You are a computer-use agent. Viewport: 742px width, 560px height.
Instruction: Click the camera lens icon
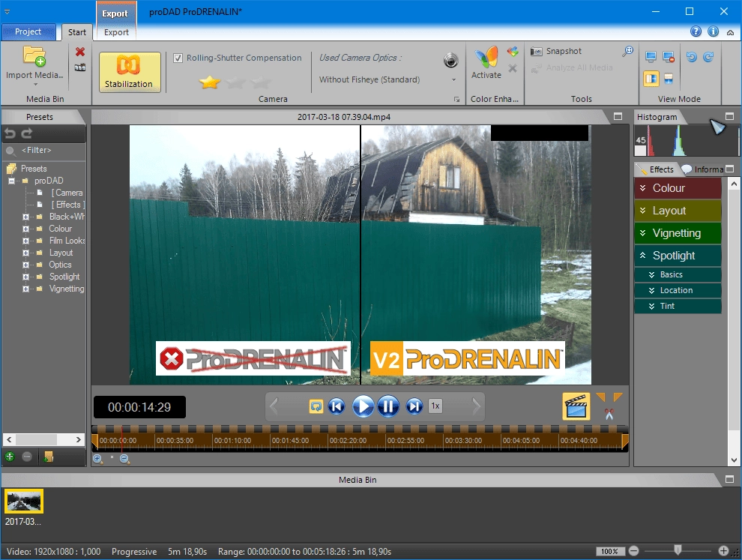point(450,60)
